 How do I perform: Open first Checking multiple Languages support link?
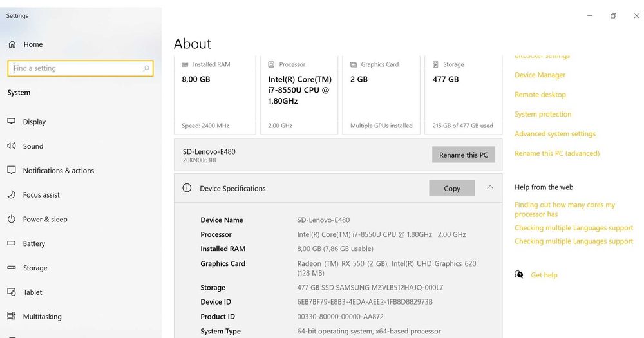pos(574,227)
